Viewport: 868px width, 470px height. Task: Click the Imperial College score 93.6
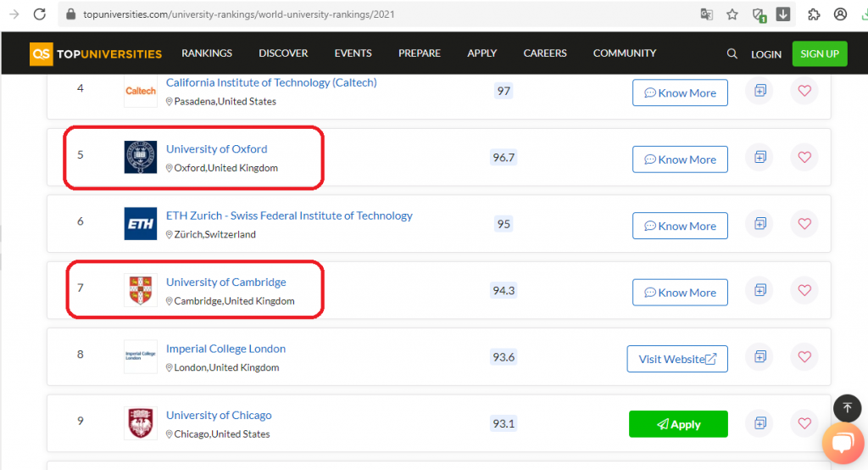point(504,357)
